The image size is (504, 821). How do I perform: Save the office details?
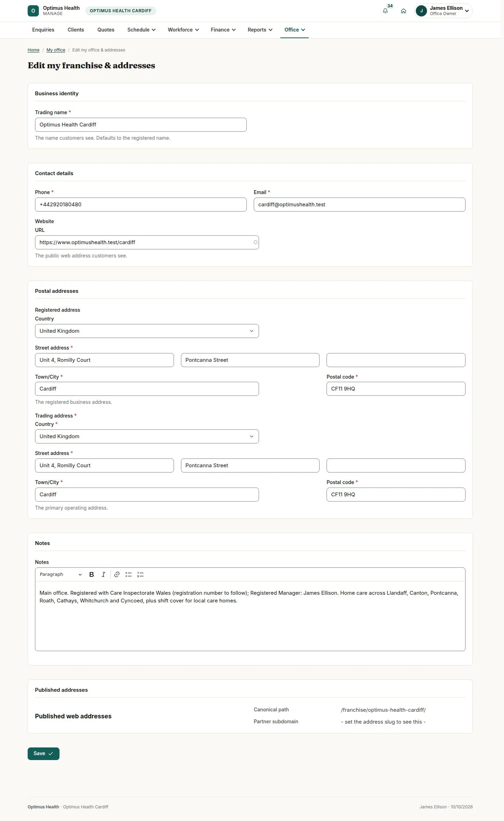point(43,753)
